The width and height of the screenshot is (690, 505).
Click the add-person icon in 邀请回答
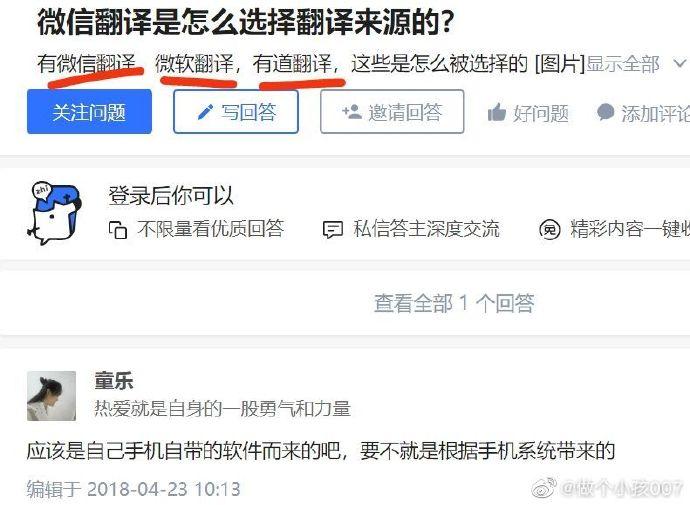click(352, 112)
